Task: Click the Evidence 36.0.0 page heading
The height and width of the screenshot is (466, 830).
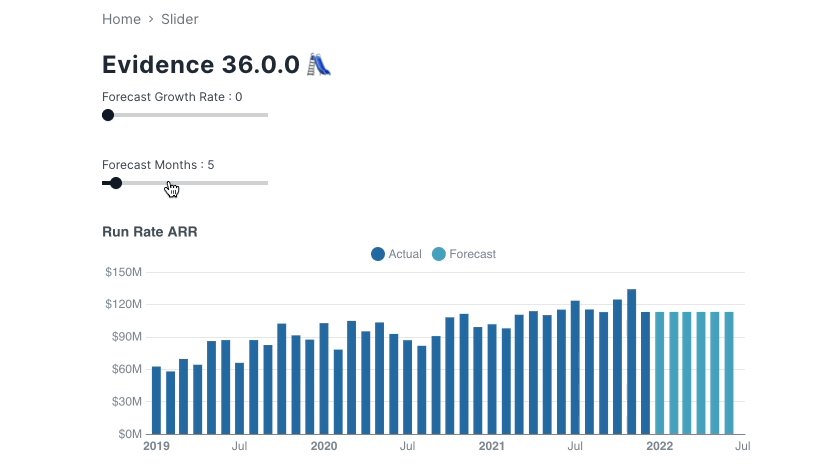Action: tap(200, 65)
